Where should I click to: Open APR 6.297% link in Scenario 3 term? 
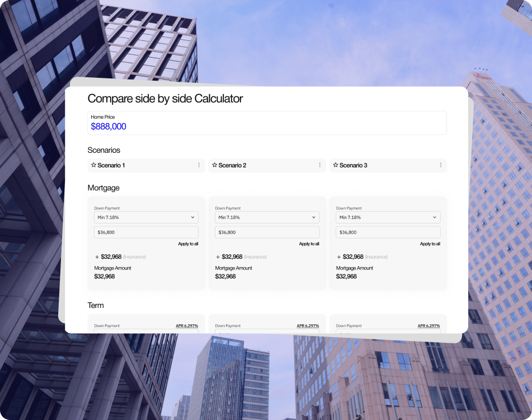(x=429, y=326)
